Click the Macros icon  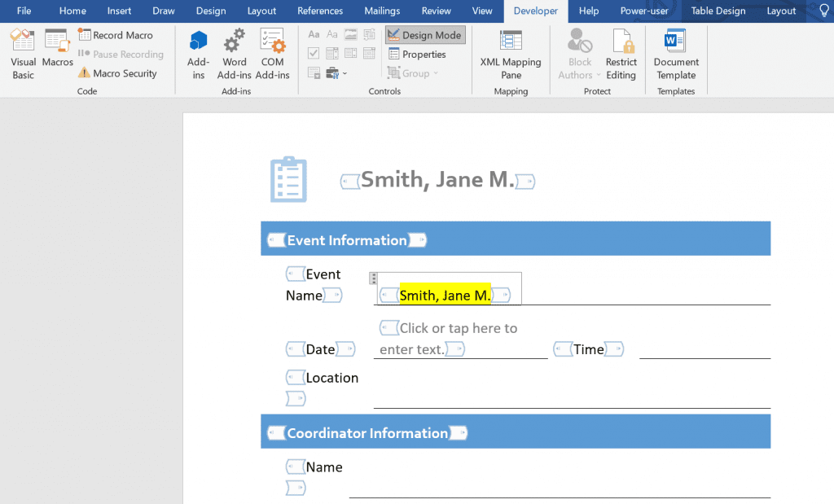coord(57,54)
